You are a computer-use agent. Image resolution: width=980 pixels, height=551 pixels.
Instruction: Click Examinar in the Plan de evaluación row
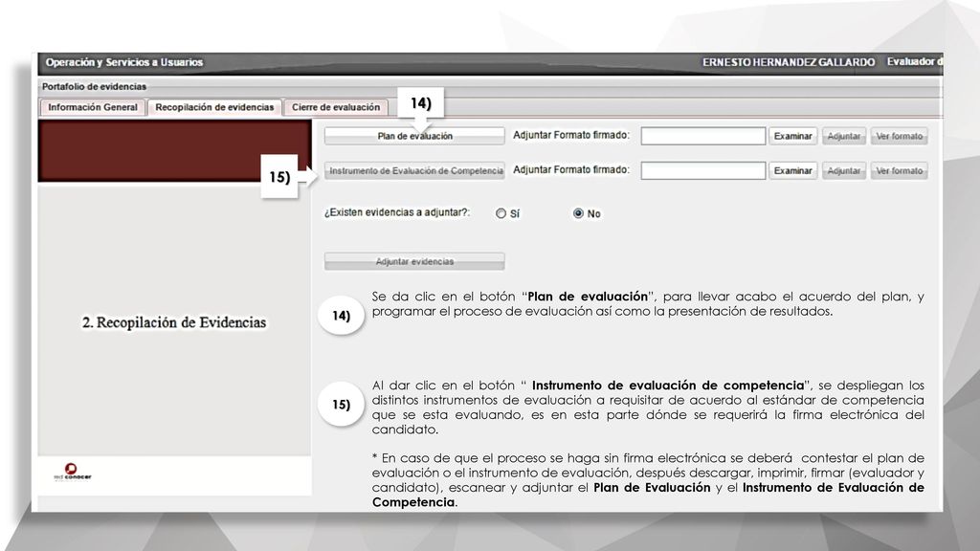792,136
